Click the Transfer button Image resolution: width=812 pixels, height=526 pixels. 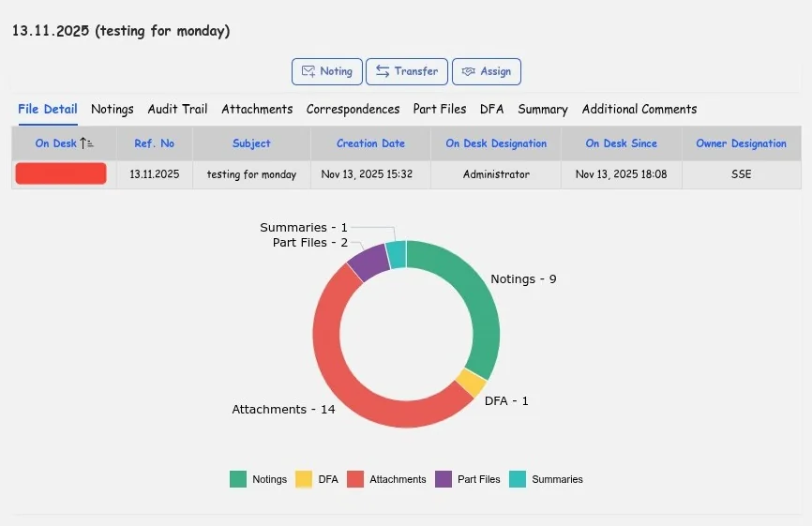[x=407, y=71]
